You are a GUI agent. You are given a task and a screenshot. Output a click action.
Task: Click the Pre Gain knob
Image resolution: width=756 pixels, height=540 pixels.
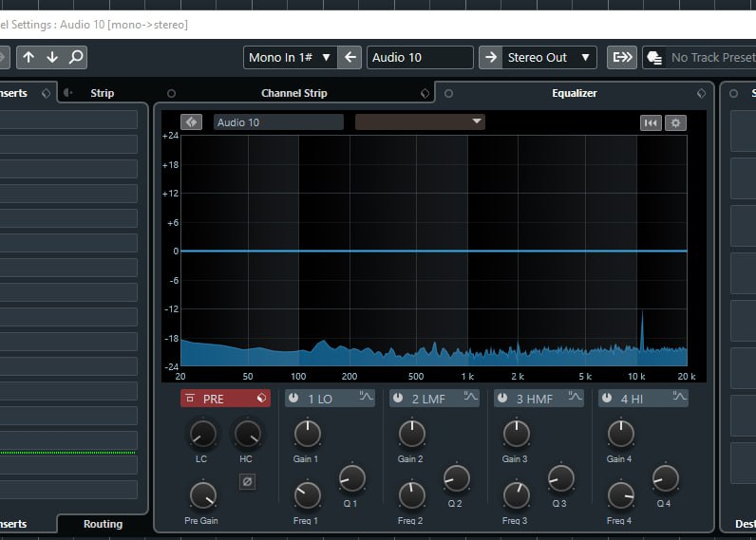(203, 495)
